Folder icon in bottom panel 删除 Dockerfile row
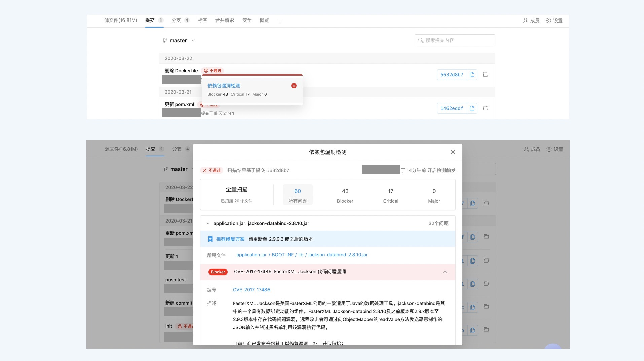This screenshot has width=644, height=361. click(x=486, y=203)
